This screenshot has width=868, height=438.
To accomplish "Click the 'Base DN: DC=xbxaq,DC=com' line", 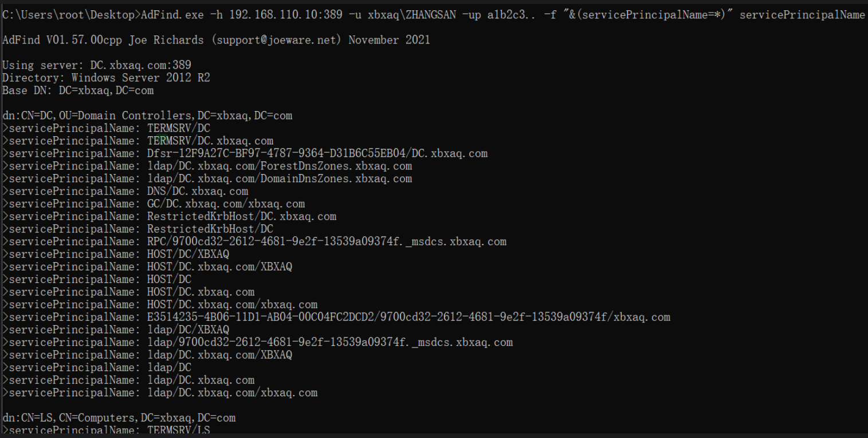I will 78,90.
